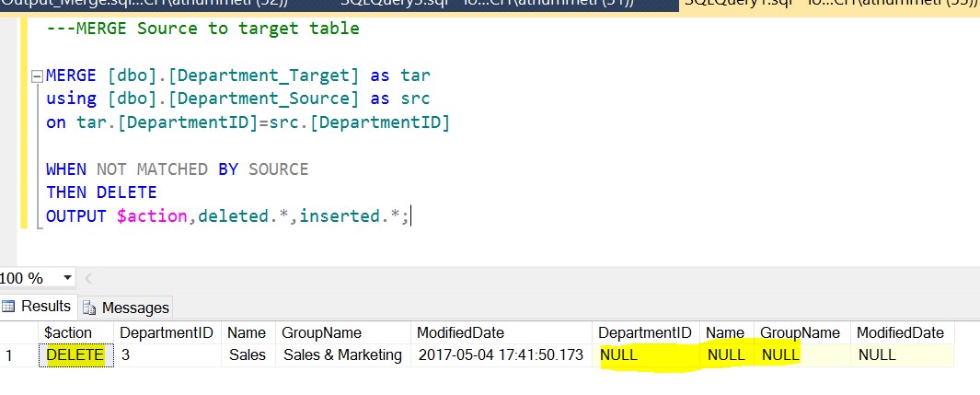Click the second GroupName column header
The image size is (980, 395).
[801, 332]
